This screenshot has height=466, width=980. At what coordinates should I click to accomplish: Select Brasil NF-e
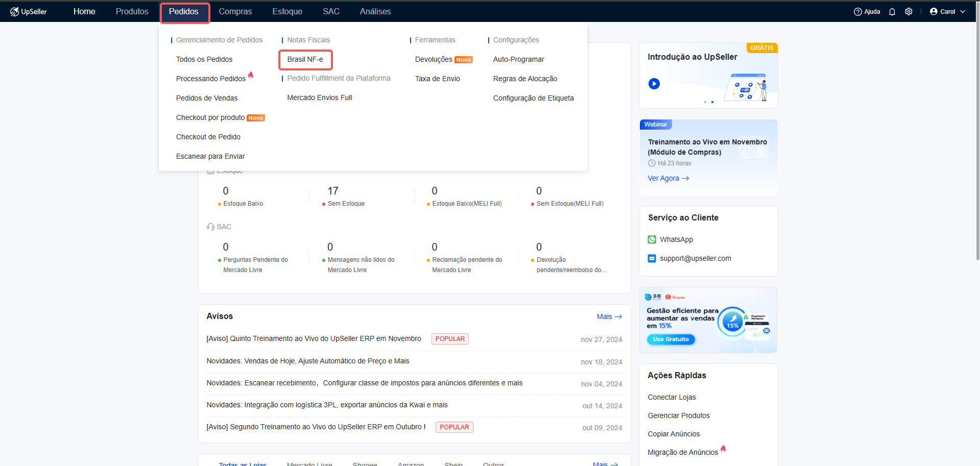[x=305, y=59]
